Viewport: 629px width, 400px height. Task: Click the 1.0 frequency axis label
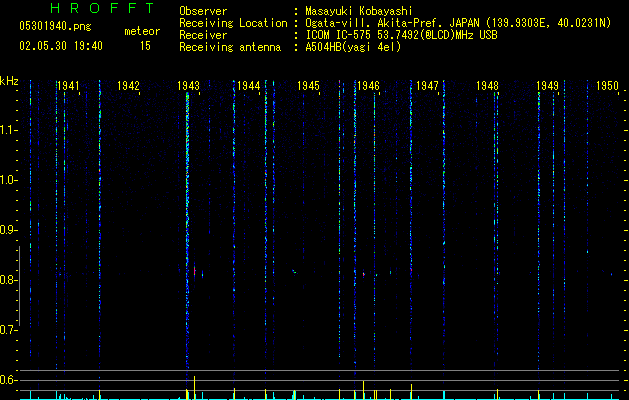click(9, 180)
